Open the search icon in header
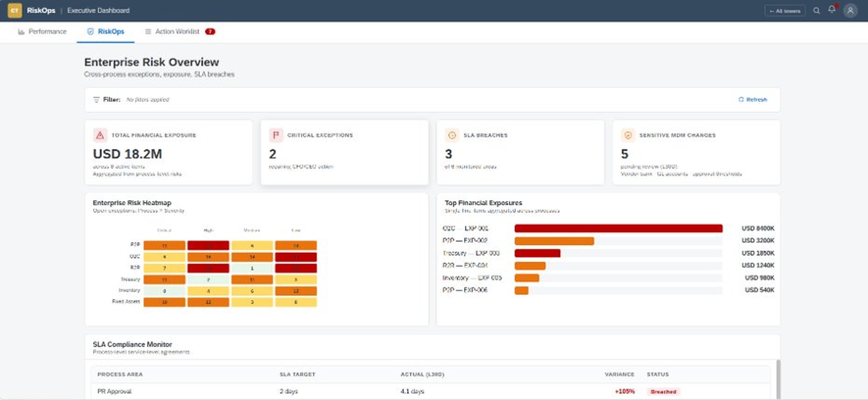The width and height of the screenshot is (868, 400). [x=816, y=10]
